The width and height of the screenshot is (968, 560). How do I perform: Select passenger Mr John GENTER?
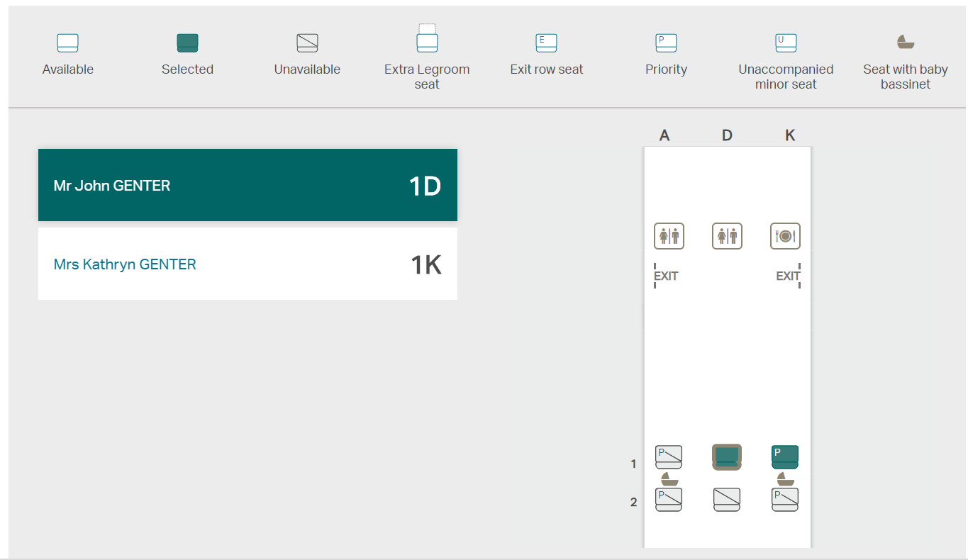click(247, 185)
